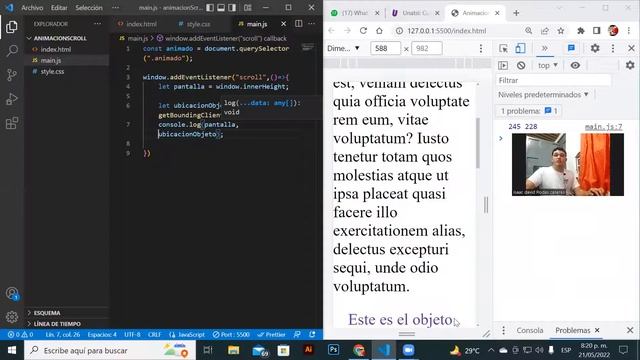Open the Windows Start menu
Screen dimensions: 640x360
pyautogui.click(x=12, y=350)
